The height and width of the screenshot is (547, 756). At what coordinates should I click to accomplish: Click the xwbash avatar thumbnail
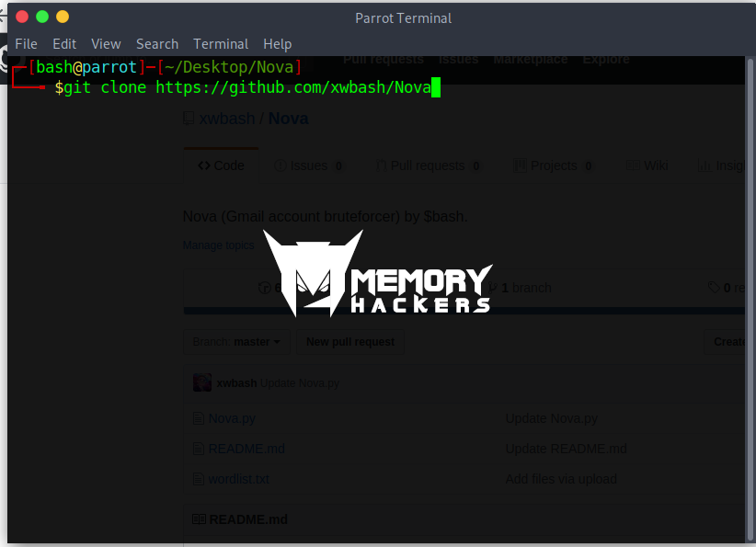click(x=202, y=382)
